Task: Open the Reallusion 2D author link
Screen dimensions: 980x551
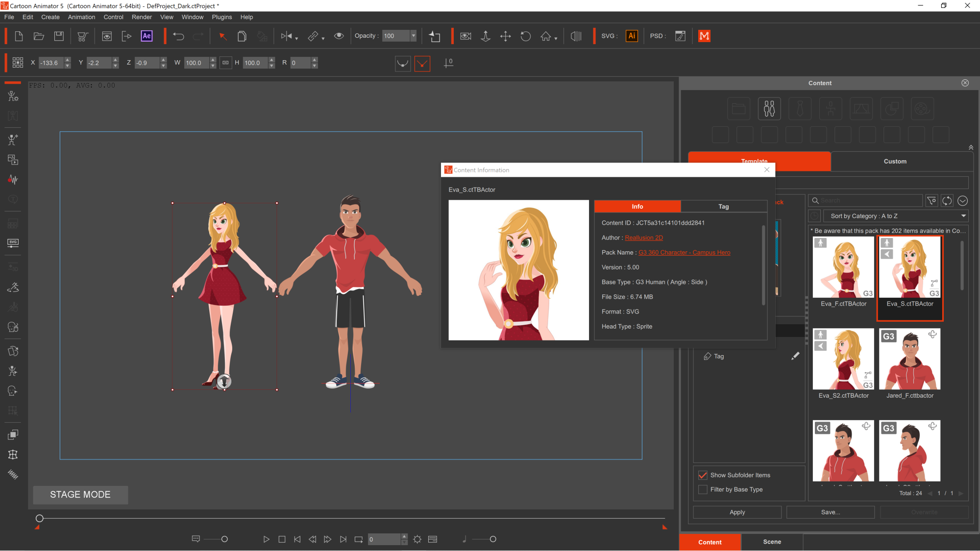Action: (644, 238)
